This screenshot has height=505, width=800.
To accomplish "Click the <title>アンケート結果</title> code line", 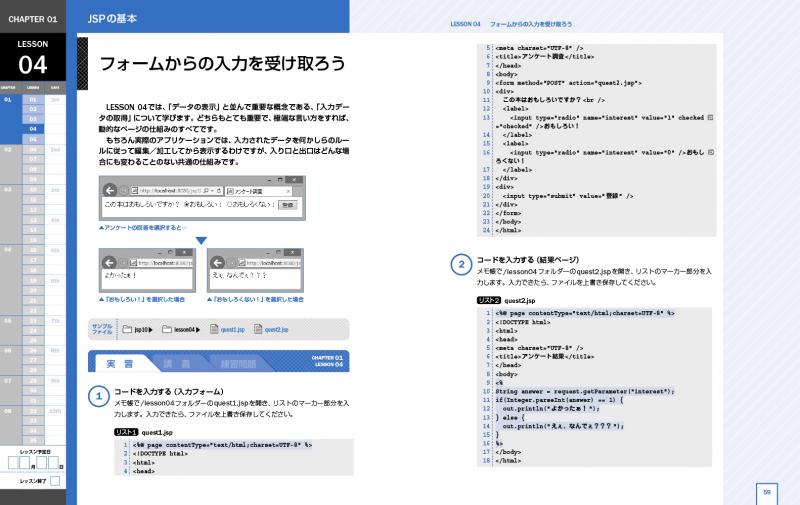I will coord(544,357).
